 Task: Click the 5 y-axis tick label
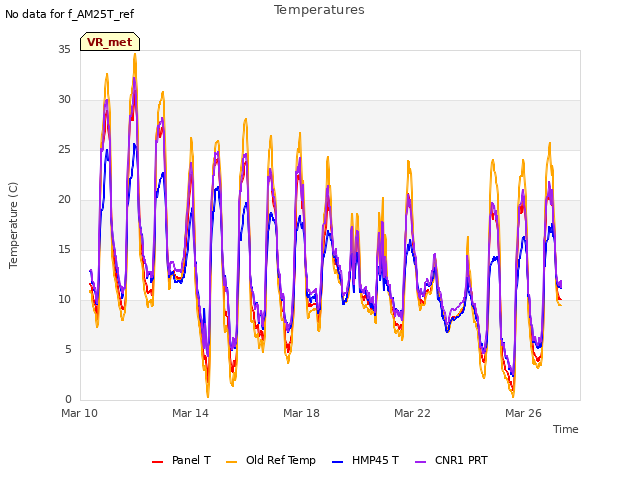pyautogui.click(x=68, y=350)
